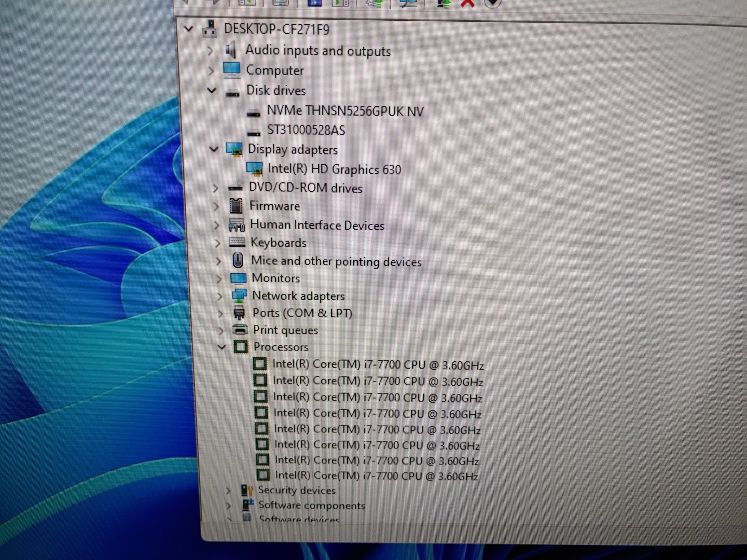
Task: Select the i7-7700 entry just above Security devices
Action: tap(377, 475)
